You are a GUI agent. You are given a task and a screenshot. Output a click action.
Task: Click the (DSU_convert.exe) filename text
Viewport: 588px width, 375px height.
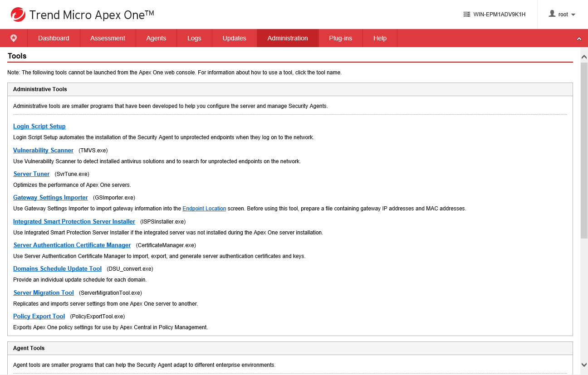click(130, 269)
